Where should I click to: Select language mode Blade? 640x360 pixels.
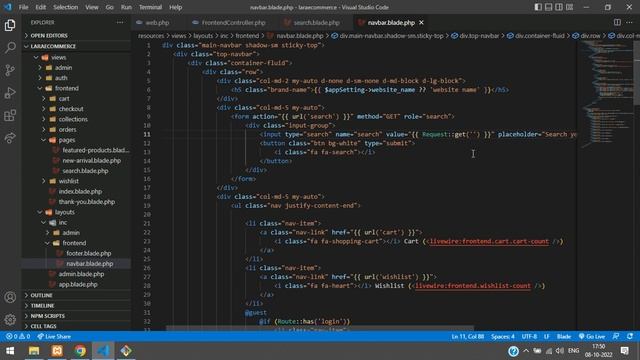(x=564, y=336)
